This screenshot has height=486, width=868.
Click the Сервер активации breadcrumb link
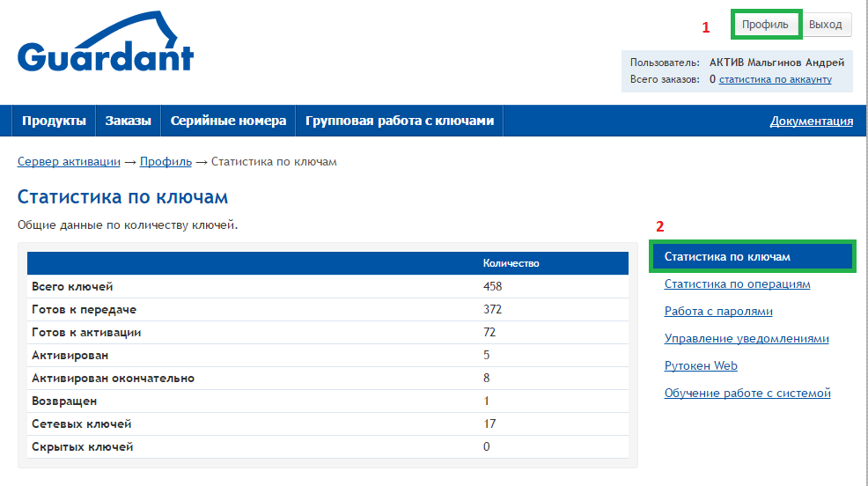click(69, 162)
